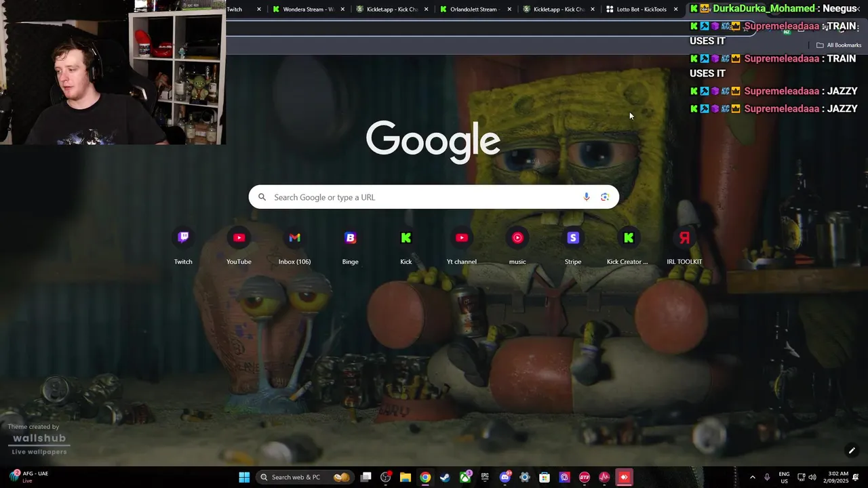Open Task View from the taskbar

click(x=366, y=477)
